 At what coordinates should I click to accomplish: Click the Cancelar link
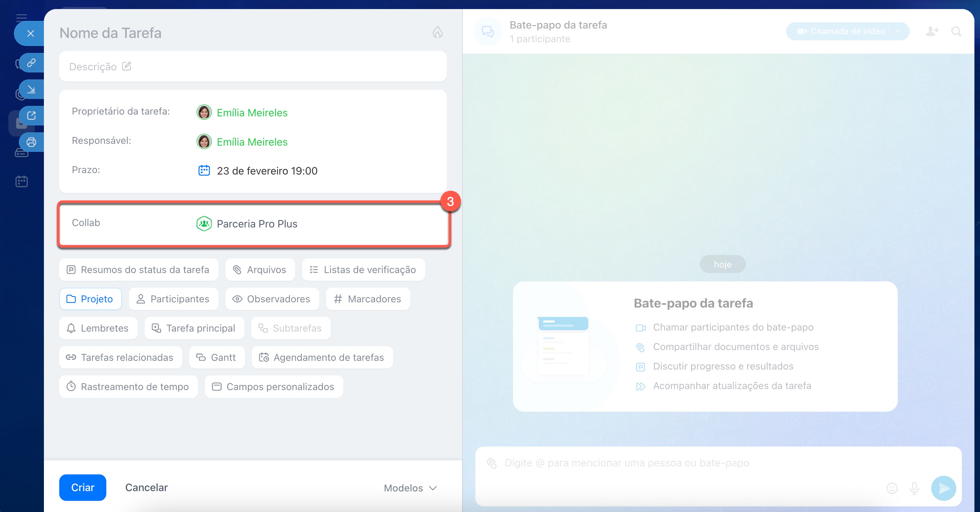click(x=146, y=487)
